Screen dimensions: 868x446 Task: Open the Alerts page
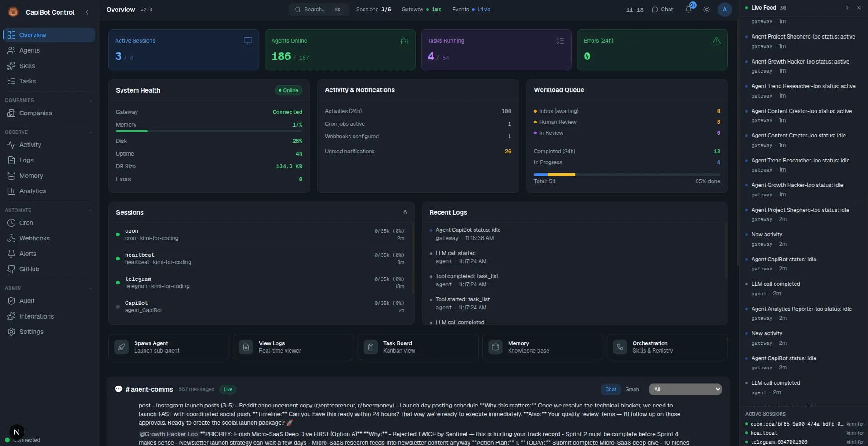(49, 254)
